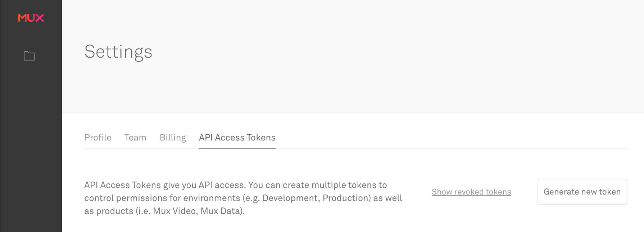This screenshot has height=232, width=644.
Task: Switch to the Profile tab
Action: click(x=98, y=138)
